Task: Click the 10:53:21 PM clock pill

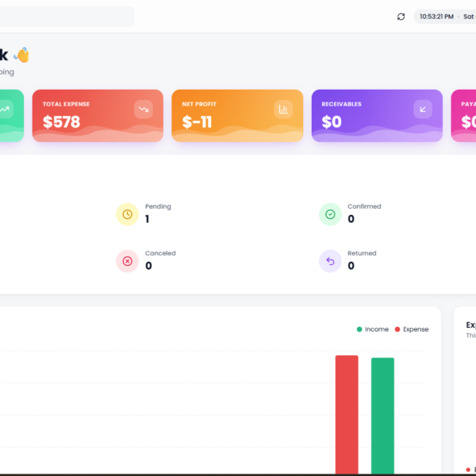Action: click(445, 17)
